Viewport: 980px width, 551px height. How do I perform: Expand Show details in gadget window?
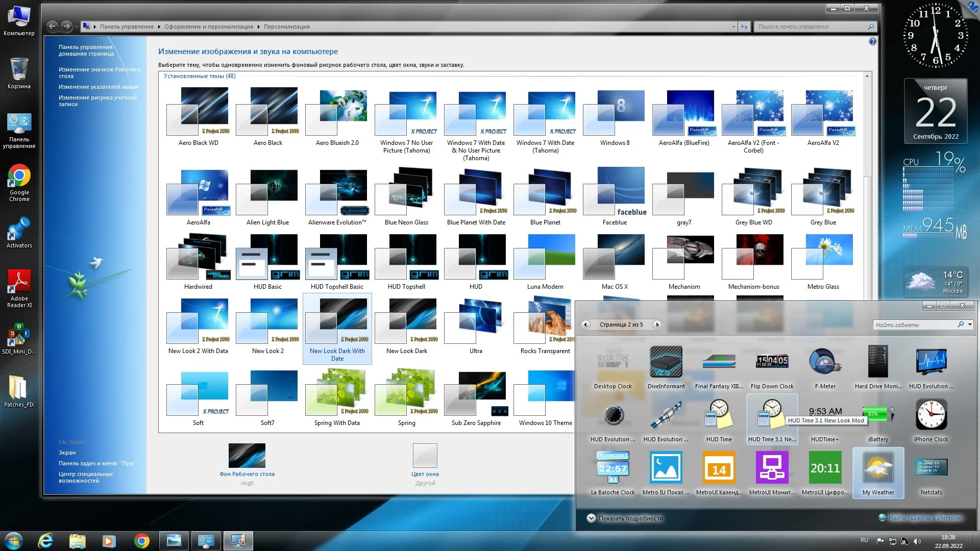click(591, 518)
